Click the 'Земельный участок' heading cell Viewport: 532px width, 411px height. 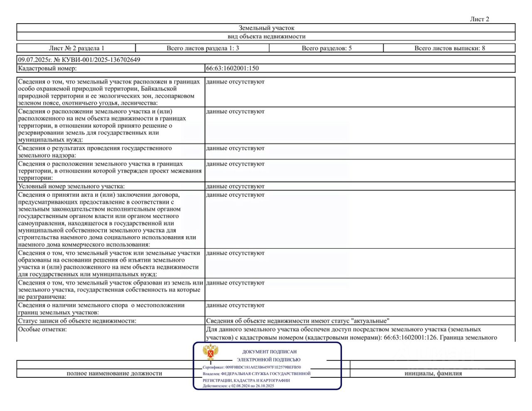point(266,28)
